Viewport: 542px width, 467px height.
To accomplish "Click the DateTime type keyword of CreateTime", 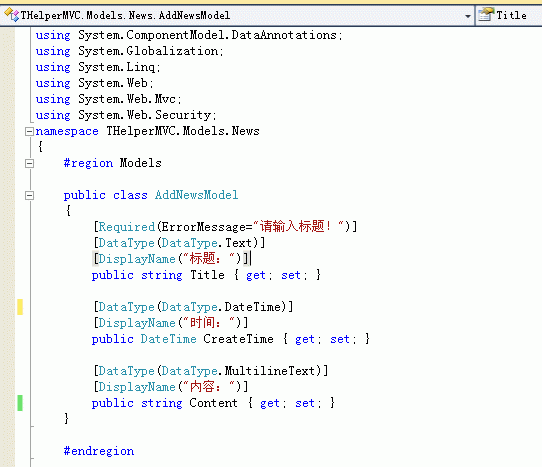I will pyautogui.click(x=168, y=339).
